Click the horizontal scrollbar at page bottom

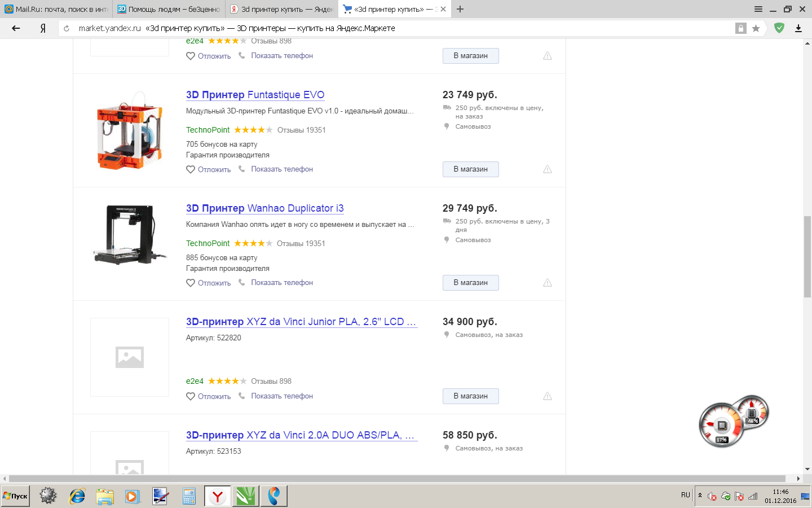pyautogui.click(x=397, y=479)
